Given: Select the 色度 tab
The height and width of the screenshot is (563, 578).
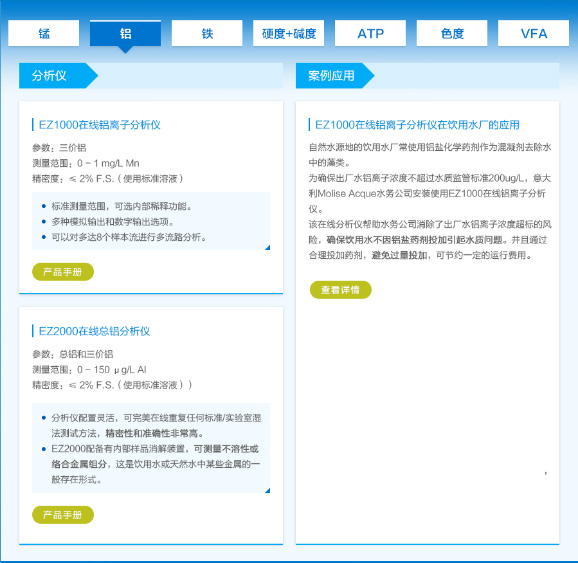Looking at the screenshot, I should tap(452, 33).
